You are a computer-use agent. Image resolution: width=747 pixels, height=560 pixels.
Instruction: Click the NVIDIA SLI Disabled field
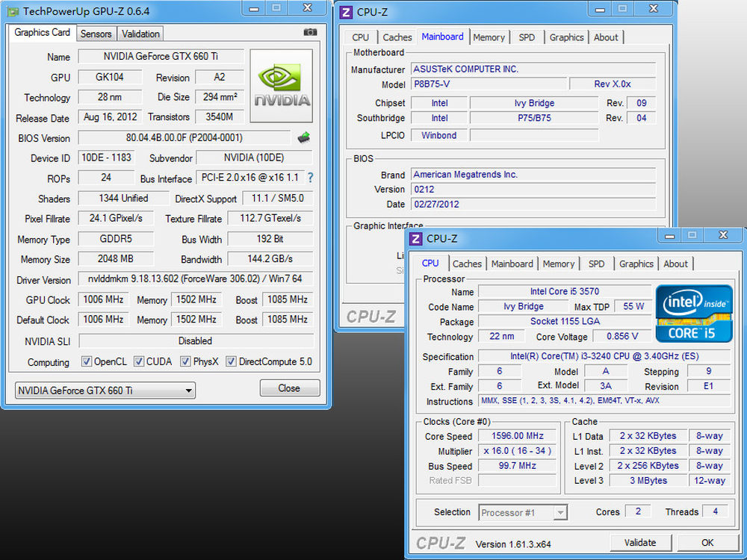195,341
